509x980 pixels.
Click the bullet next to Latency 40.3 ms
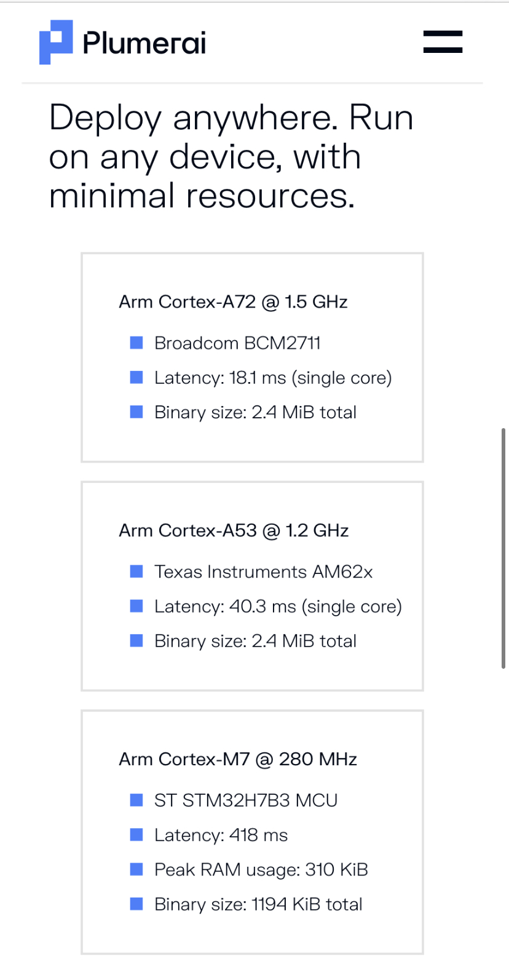pos(136,606)
